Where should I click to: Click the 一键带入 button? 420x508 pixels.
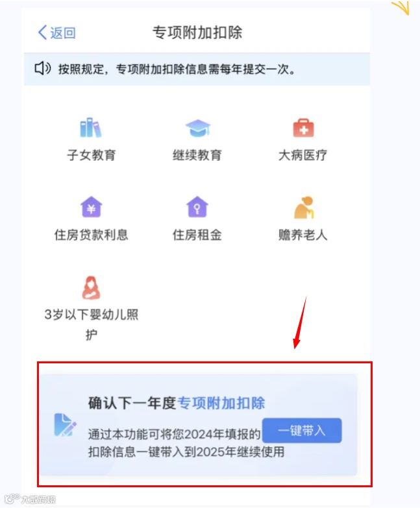(x=302, y=431)
